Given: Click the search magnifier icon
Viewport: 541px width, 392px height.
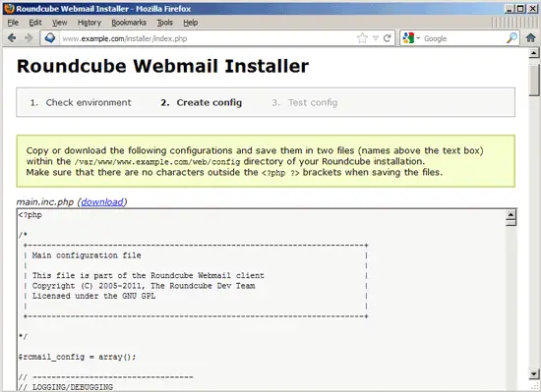Looking at the screenshot, I should [511, 38].
